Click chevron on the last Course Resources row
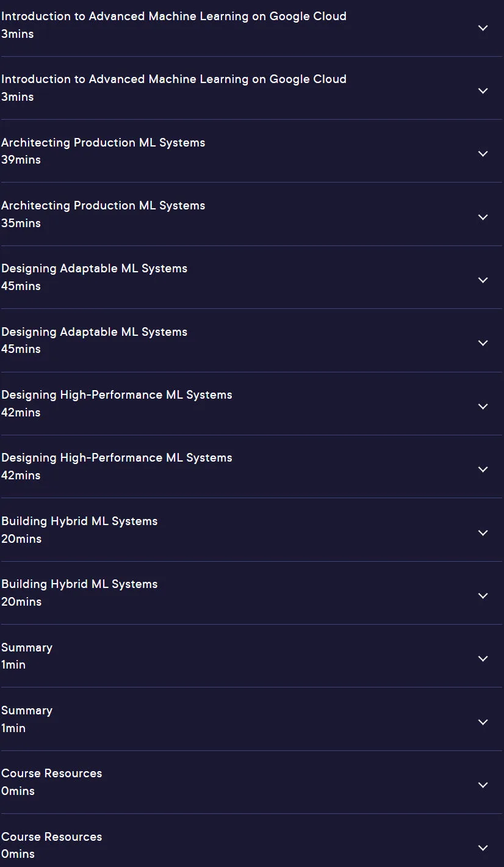Screen dimensions: 504x867 (x=483, y=848)
